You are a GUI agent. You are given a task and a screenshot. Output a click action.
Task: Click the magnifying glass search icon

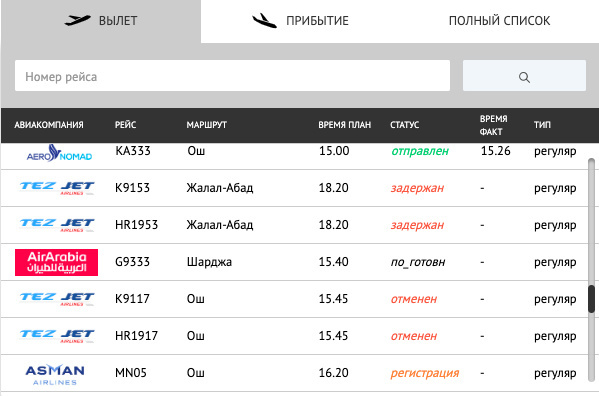524,77
